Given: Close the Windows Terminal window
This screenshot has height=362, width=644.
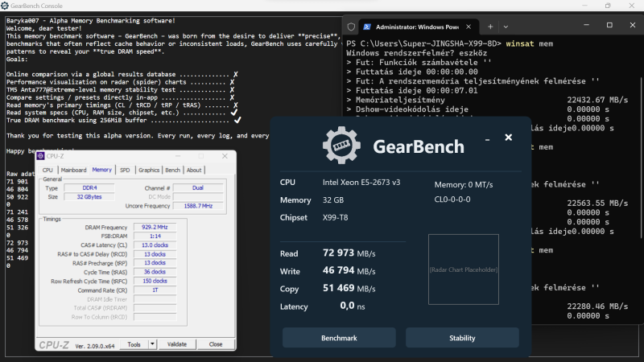Looking at the screenshot, I should point(633,25).
